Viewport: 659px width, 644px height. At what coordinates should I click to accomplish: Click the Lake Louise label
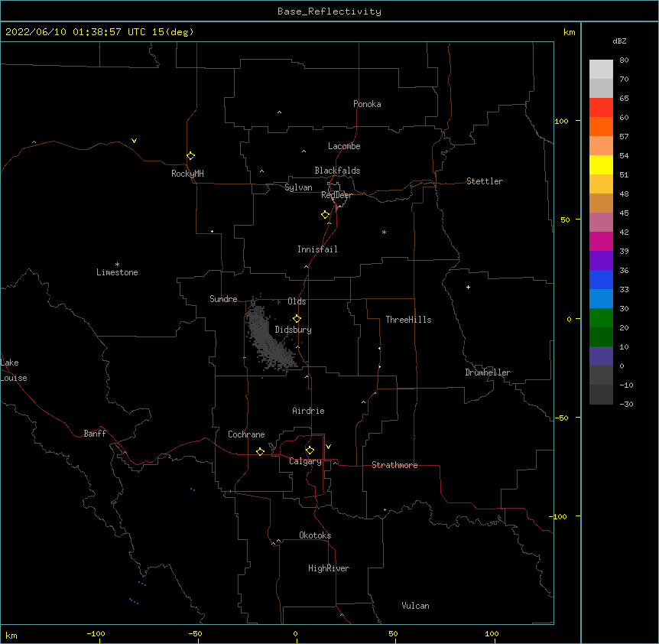point(14,370)
